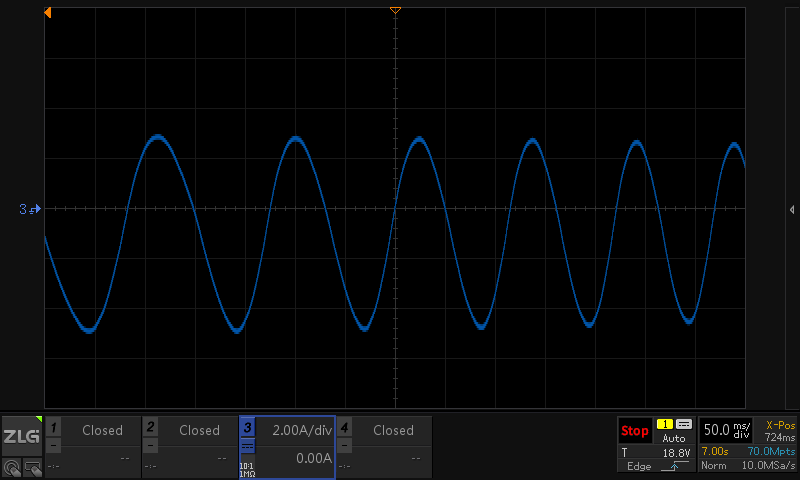Select the yellow trigger source 1 badge
Screen dimensions: 800x480
[664, 424]
